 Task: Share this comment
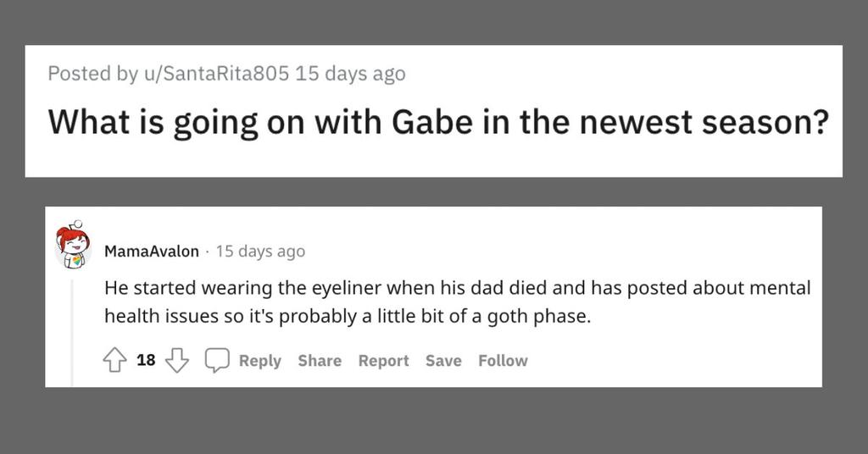[320, 361]
